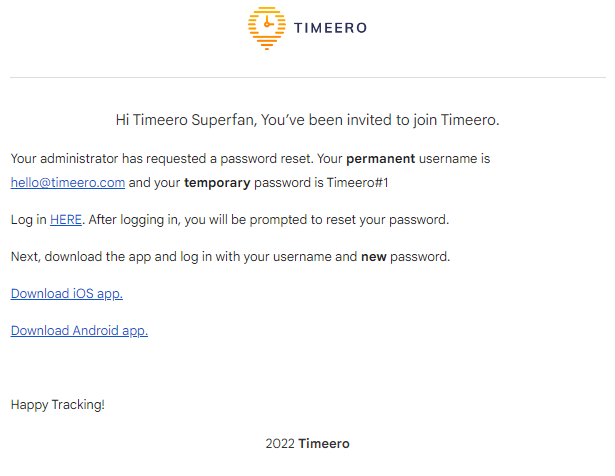This screenshot has height=476, width=615.
Task: Click the prompted to reset password sentence
Action: [x=269, y=220]
